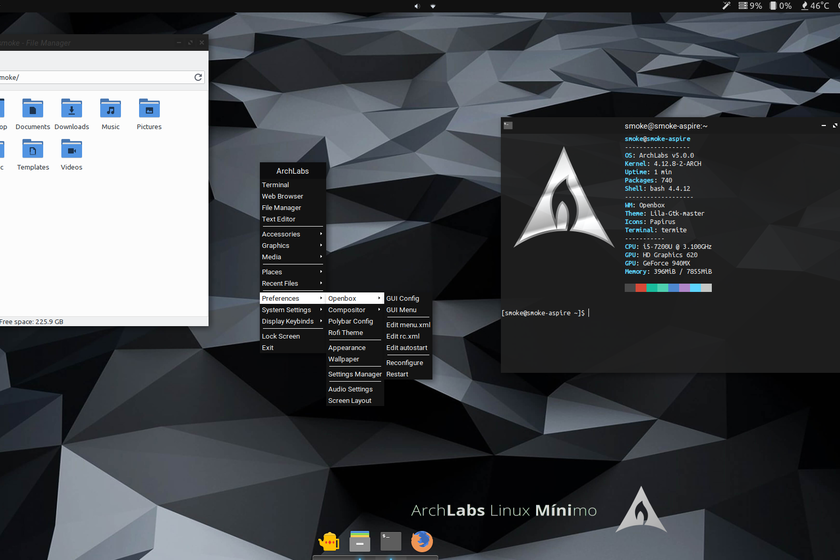Screen dimensions: 840x560
Task: Click the left arrow in the top bar center
Action: (417, 6)
